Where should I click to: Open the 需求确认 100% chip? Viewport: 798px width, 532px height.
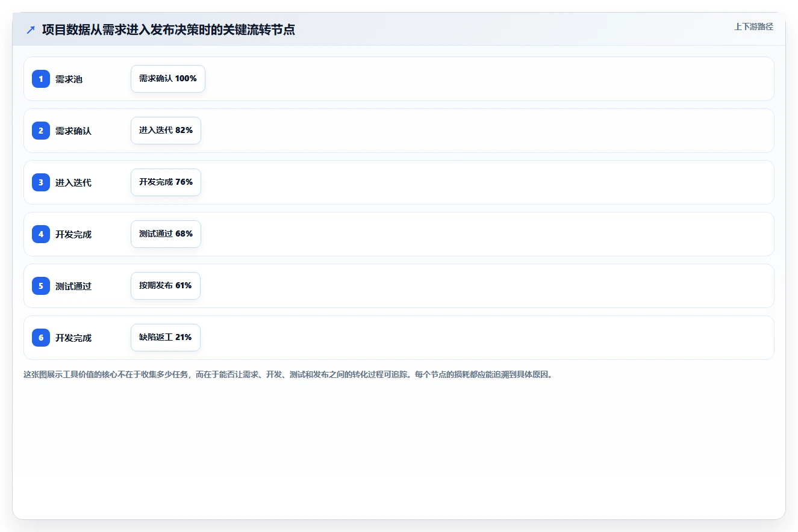point(168,79)
